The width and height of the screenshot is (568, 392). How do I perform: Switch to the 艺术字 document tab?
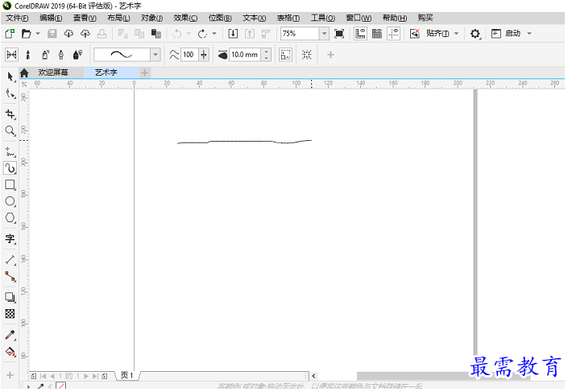pyautogui.click(x=106, y=72)
